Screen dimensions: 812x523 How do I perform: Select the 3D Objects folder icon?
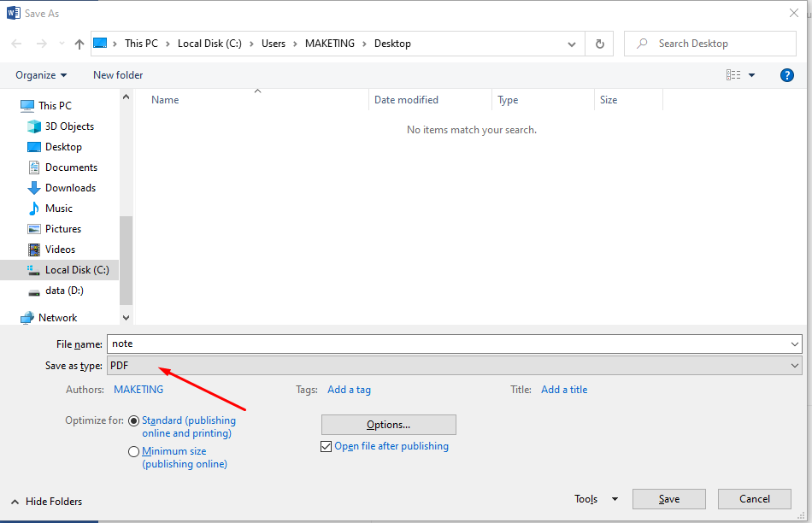(34, 126)
